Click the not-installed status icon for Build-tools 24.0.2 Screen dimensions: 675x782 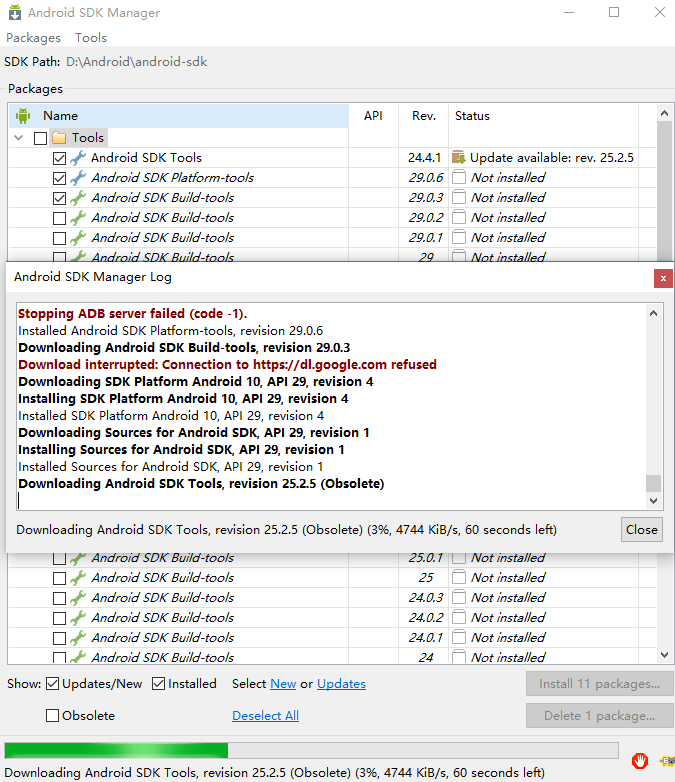click(x=458, y=617)
